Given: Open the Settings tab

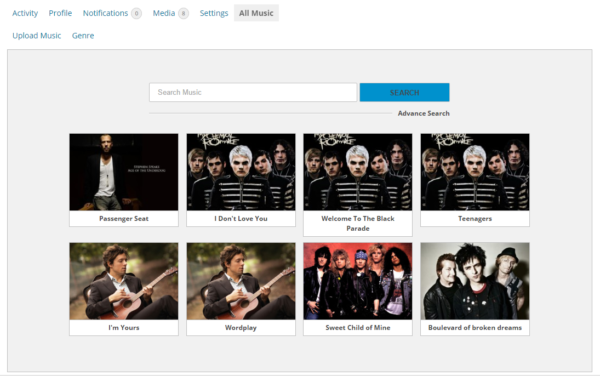Looking at the screenshot, I should pyautogui.click(x=214, y=13).
